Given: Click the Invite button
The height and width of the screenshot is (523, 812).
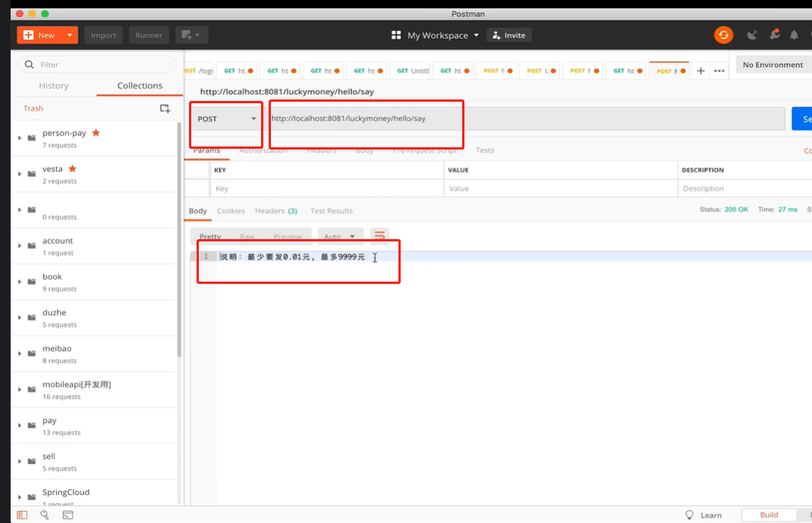Looking at the screenshot, I should pos(509,35).
